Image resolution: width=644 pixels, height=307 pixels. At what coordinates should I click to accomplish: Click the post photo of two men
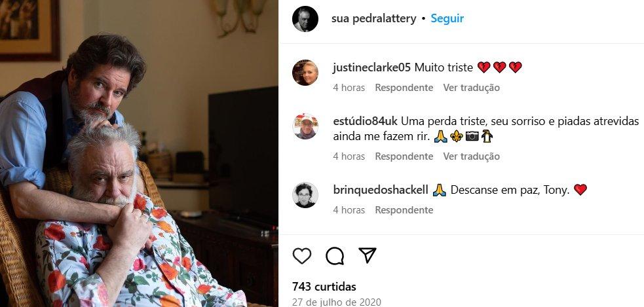(x=139, y=153)
